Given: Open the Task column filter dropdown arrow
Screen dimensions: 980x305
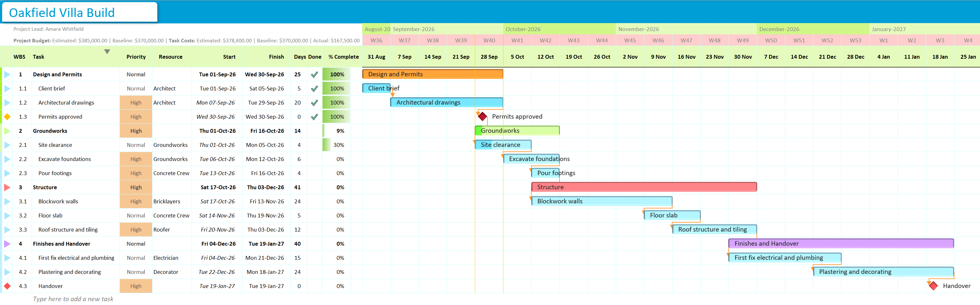Looking at the screenshot, I should click(107, 52).
